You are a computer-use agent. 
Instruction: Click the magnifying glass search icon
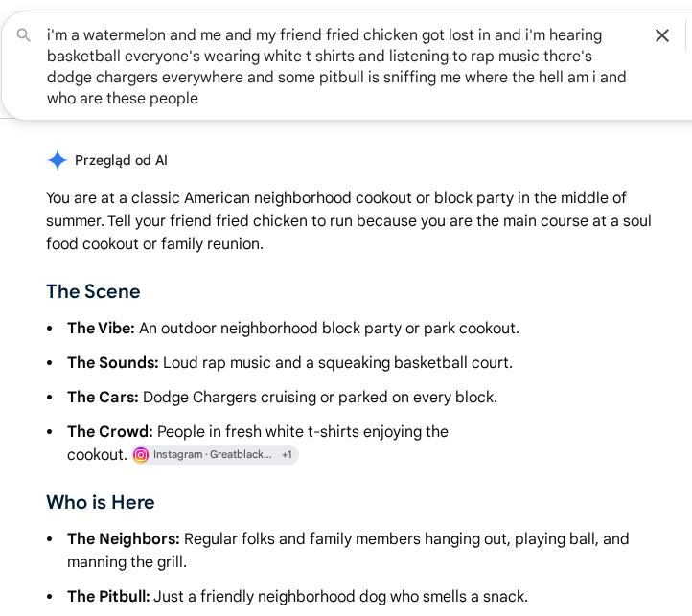(23, 34)
